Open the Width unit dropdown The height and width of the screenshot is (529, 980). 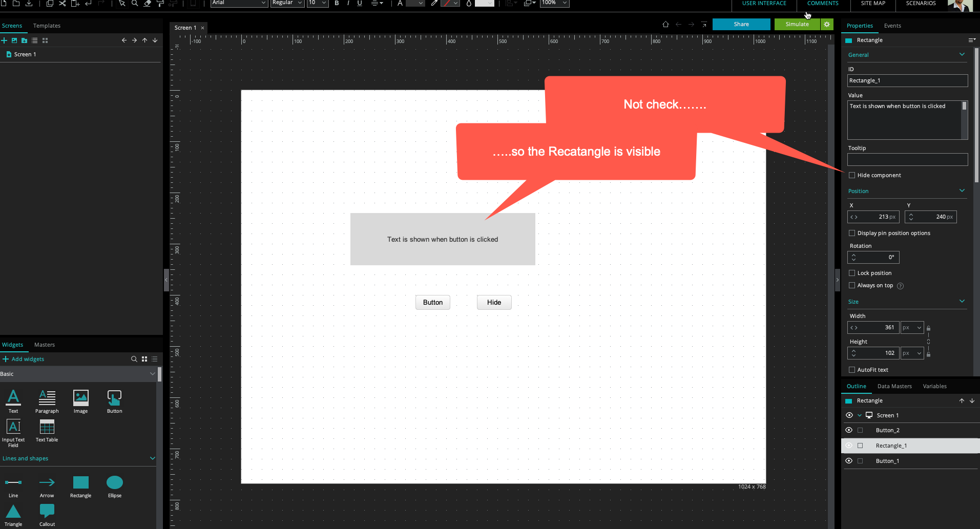[x=912, y=328]
